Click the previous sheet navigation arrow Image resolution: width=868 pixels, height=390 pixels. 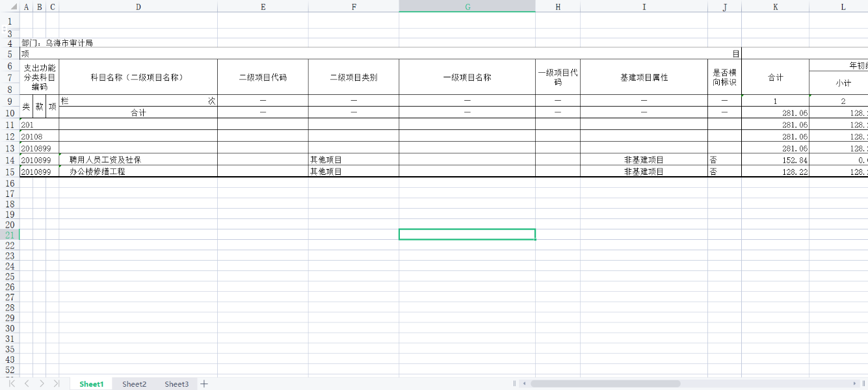pos(27,384)
